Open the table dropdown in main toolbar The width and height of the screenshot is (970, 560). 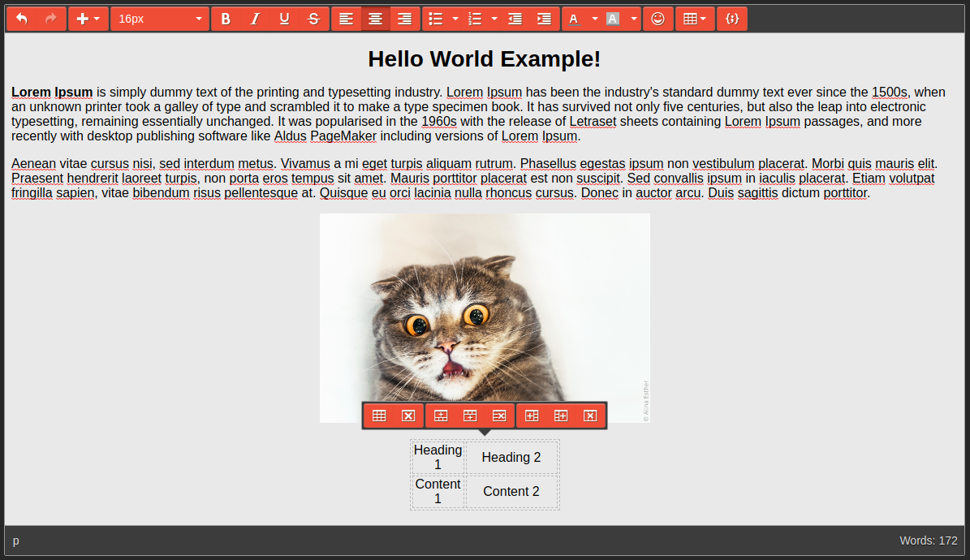tap(695, 19)
